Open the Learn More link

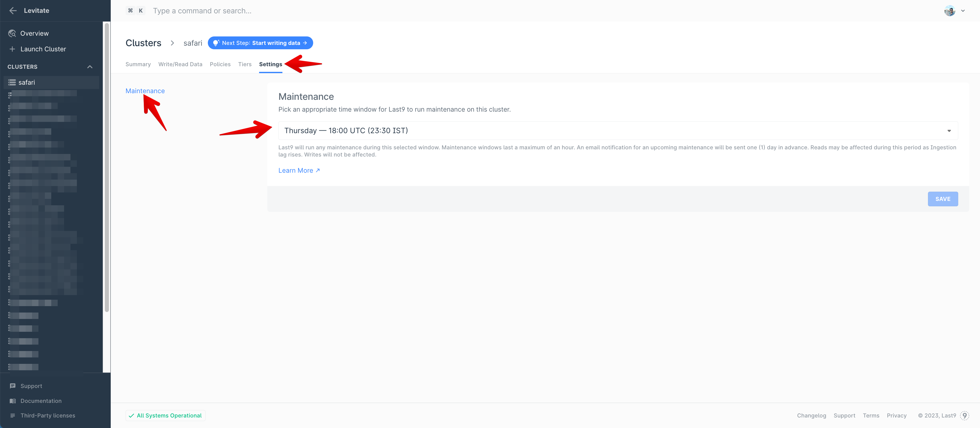tap(299, 171)
